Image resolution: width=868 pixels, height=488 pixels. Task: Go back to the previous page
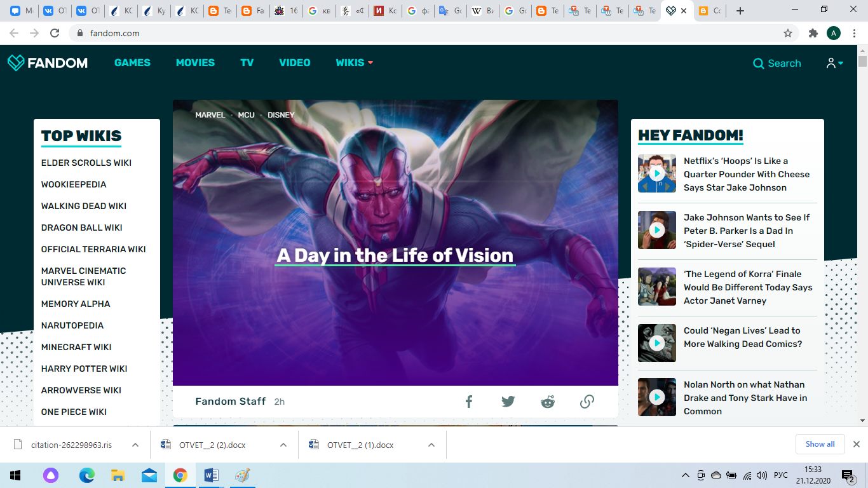click(x=14, y=33)
